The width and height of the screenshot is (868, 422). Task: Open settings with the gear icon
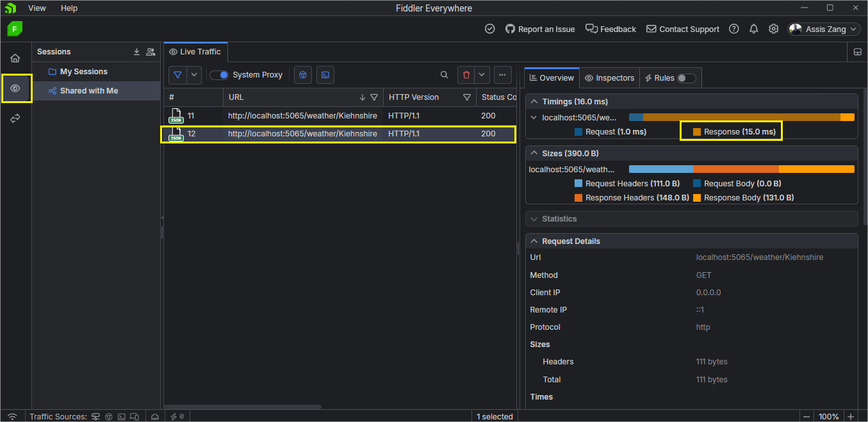774,29
